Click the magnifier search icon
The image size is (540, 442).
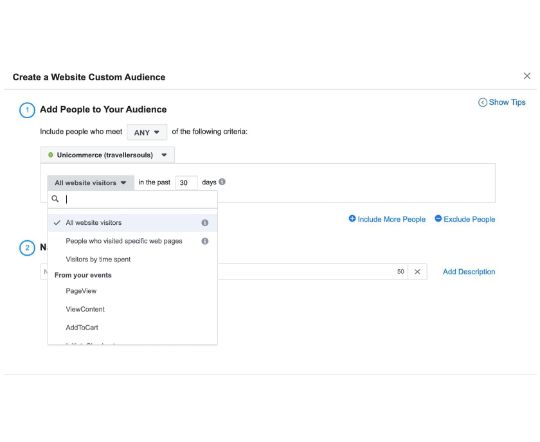click(55, 199)
